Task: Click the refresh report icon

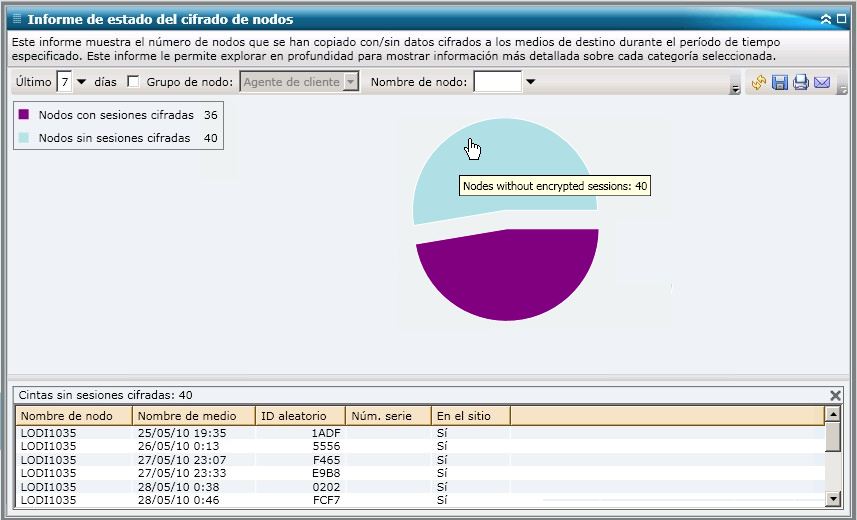Action: coord(759,83)
